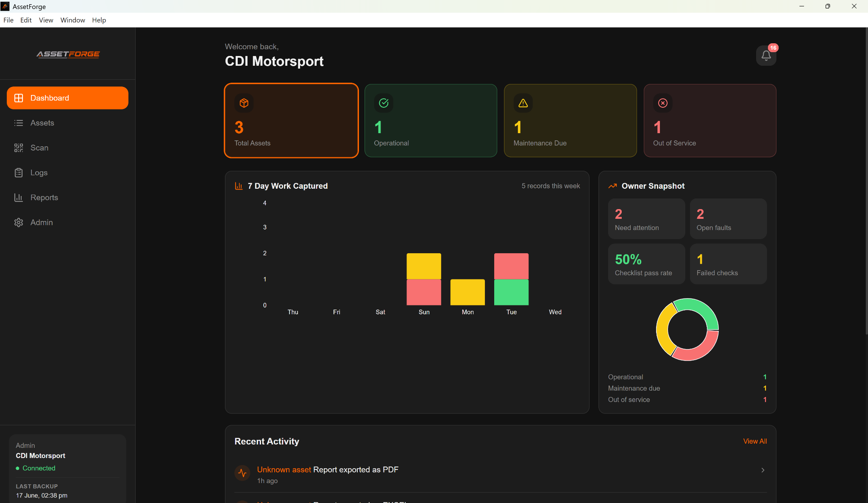Click the Need attention tile
Screen dimensions: 868x503
(x=646, y=219)
